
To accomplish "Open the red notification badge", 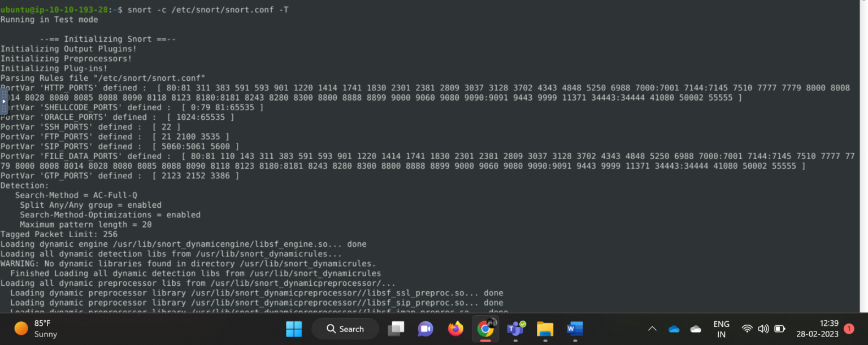I will click(x=849, y=328).
